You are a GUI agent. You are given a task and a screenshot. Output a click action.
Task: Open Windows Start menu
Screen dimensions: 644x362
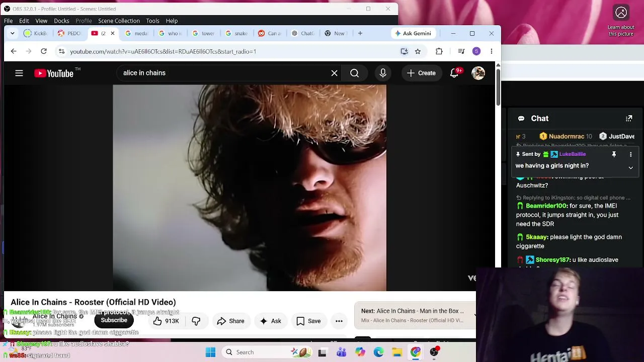210,352
